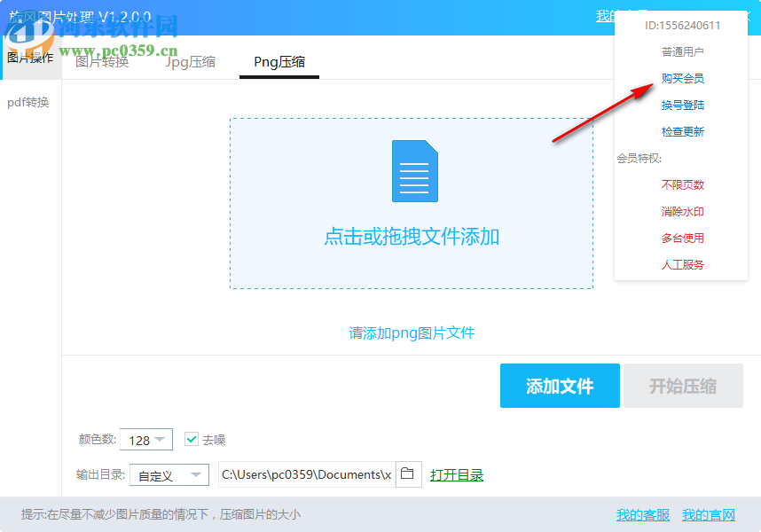This screenshot has height=532, width=761.
Task: Click the 打开目录 link
Action: click(457, 474)
